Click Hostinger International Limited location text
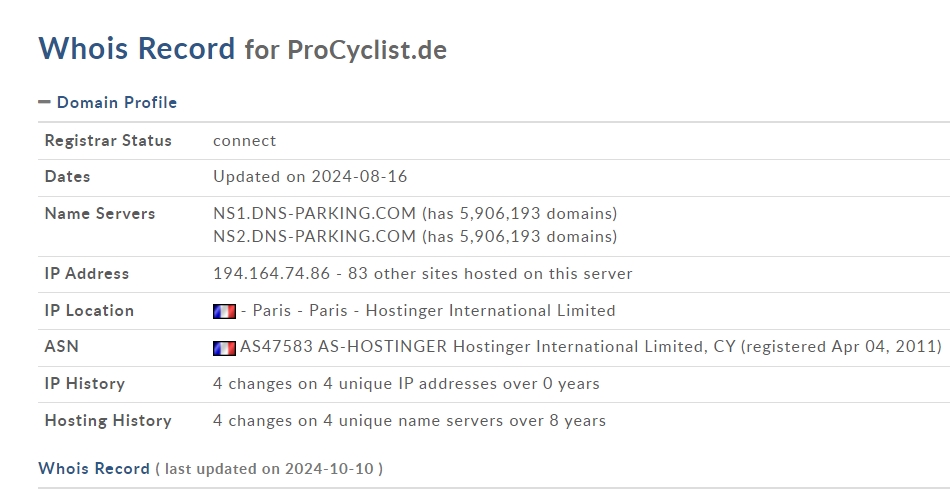The width and height of the screenshot is (950, 491). [x=490, y=310]
